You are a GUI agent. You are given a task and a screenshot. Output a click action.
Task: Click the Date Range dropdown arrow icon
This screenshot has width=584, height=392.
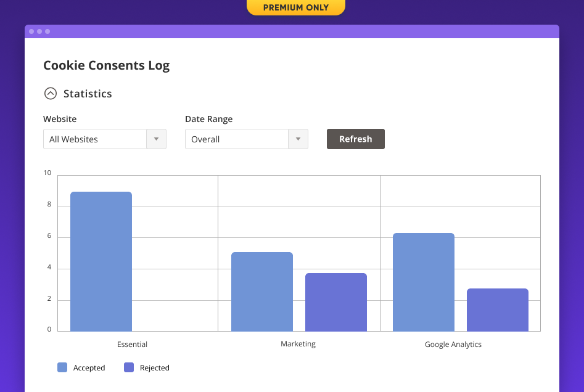coord(298,139)
